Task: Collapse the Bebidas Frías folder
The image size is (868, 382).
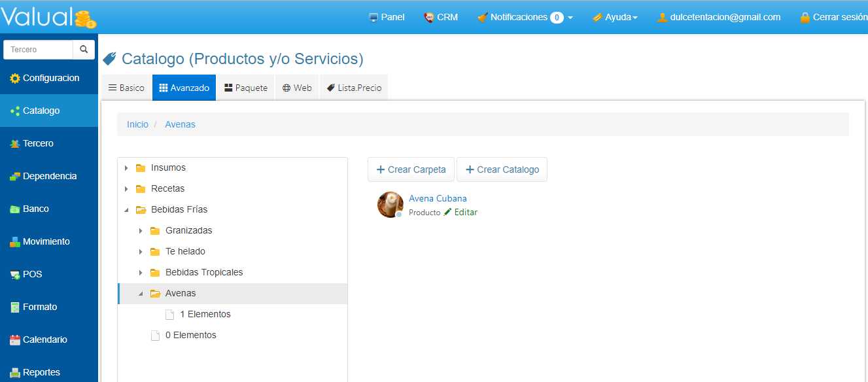Action: click(x=126, y=210)
